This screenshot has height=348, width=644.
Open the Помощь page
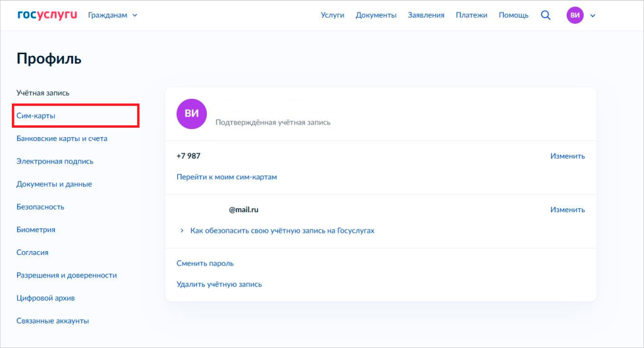coord(513,15)
